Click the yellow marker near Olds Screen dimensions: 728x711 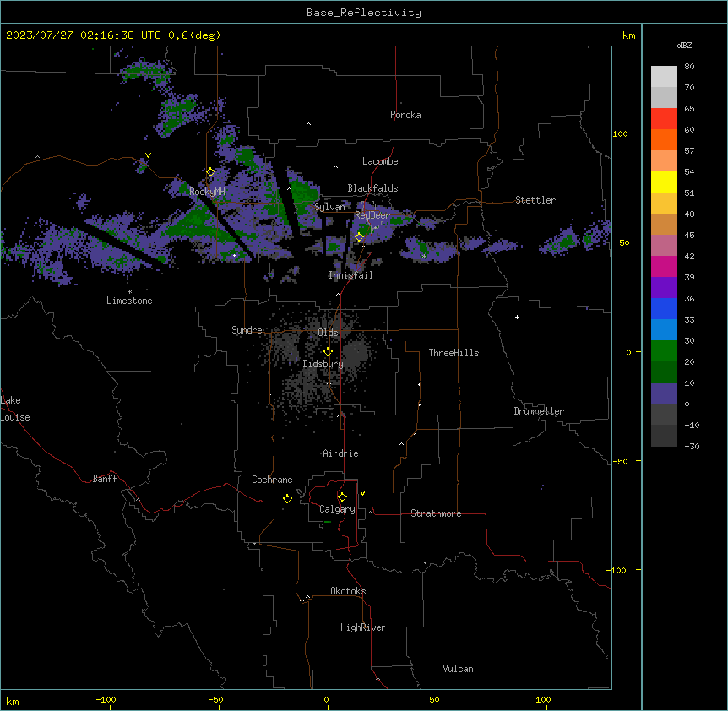(328, 352)
